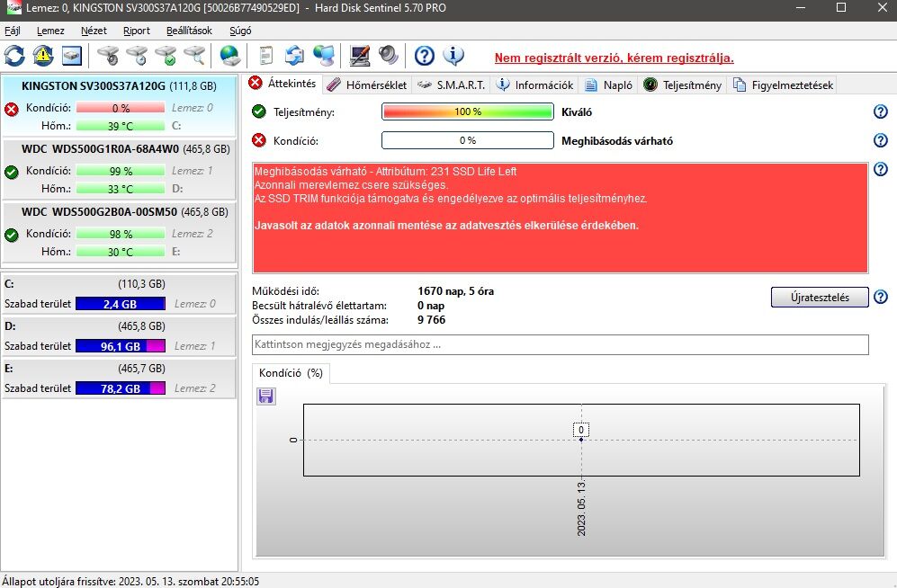Open the Súgó menu

click(240, 31)
